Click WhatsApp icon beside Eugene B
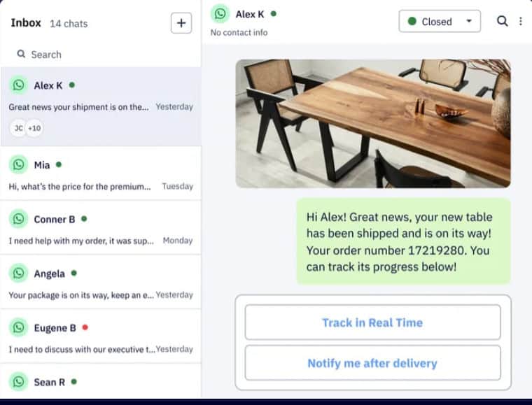The image size is (532, 405). point(18,327)
